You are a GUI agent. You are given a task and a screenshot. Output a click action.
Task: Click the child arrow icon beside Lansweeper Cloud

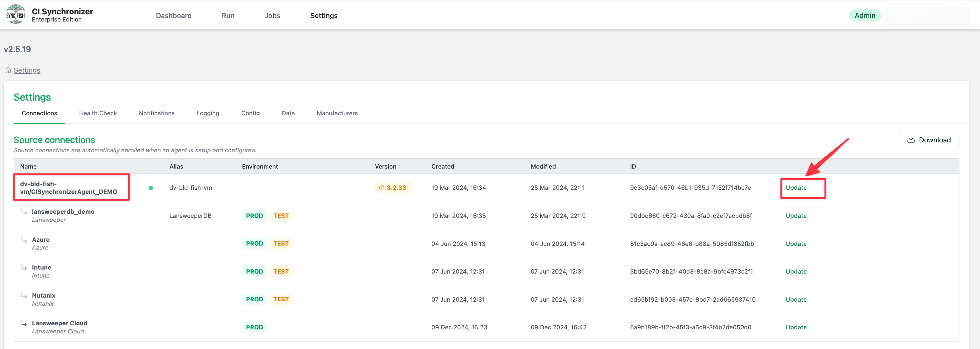point(24,323)
